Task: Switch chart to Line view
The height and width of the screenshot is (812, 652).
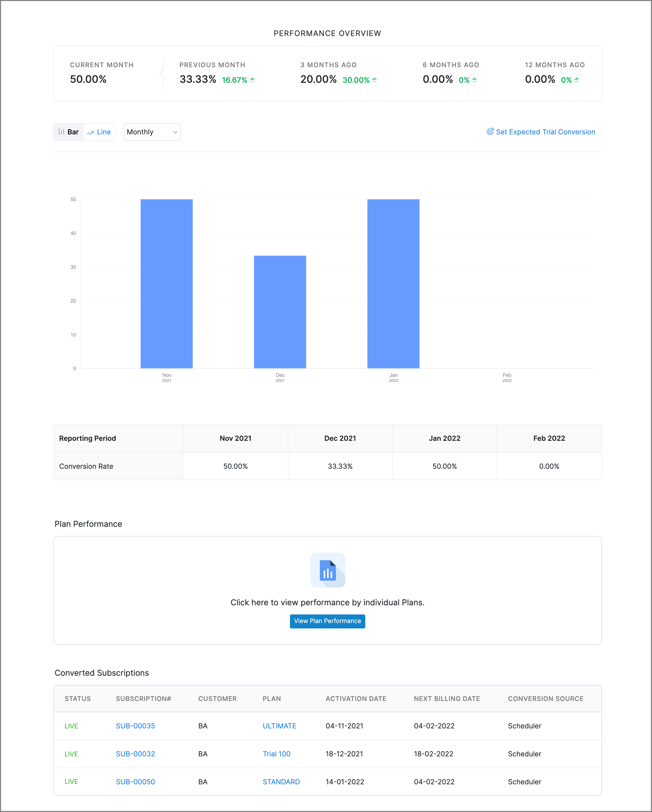Action: point(99,132)
